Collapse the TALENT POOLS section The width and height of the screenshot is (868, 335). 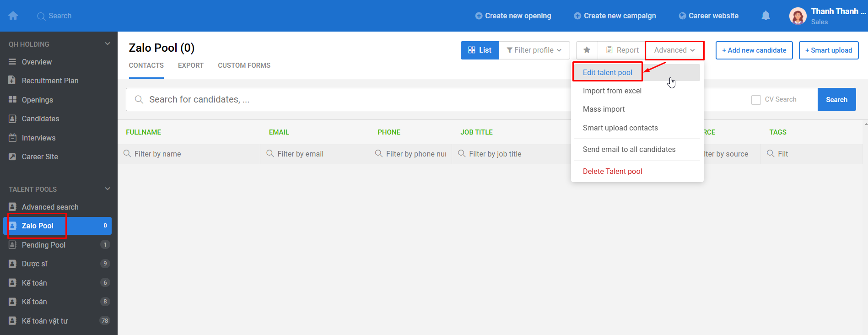[108, 189]
